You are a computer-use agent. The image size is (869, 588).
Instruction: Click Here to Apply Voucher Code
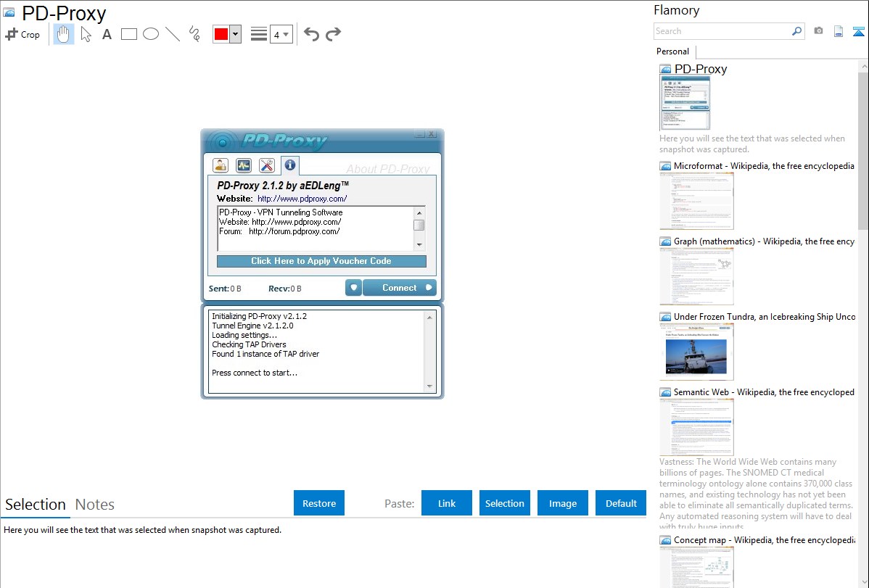pyautogui.click(x=321, y=261)
